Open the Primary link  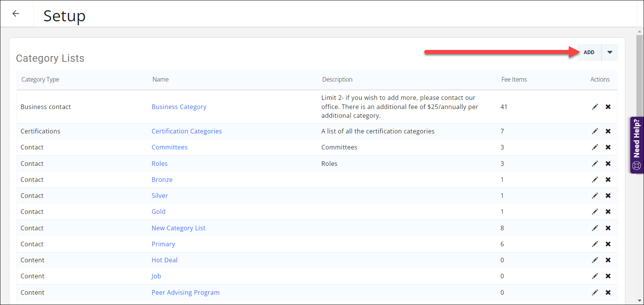[163, 244]
